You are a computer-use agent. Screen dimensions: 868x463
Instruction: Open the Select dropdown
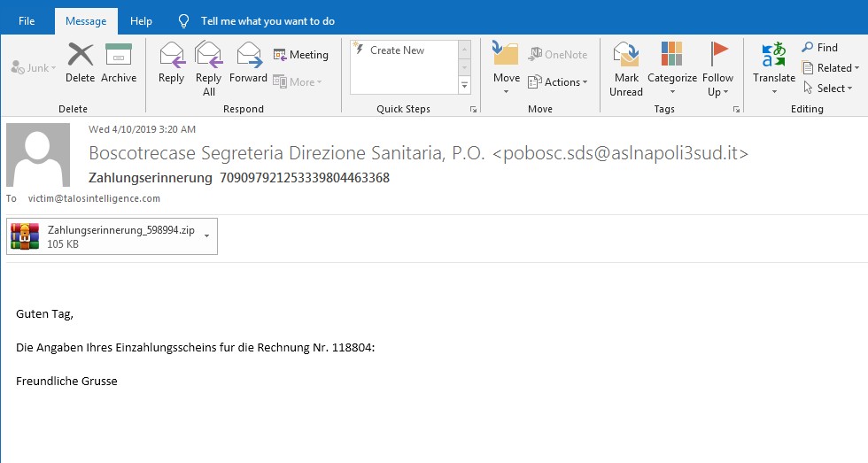coord(827,88)
